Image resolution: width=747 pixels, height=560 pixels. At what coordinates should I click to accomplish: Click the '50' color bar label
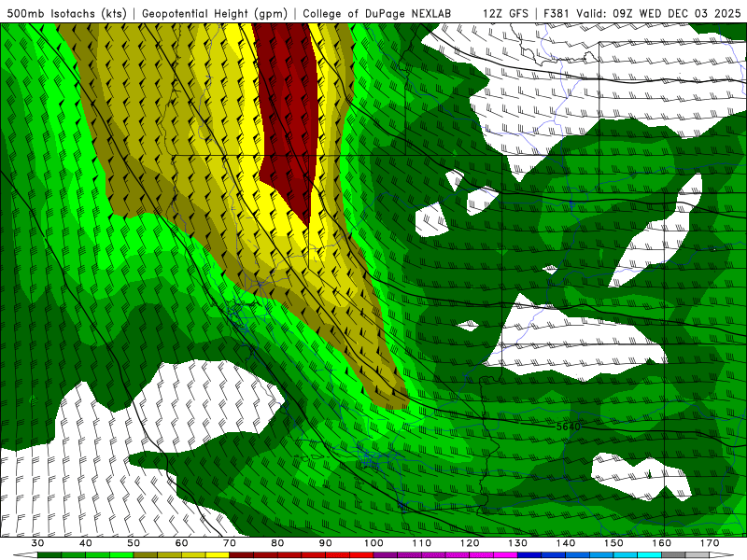click(x=134, y=543)
